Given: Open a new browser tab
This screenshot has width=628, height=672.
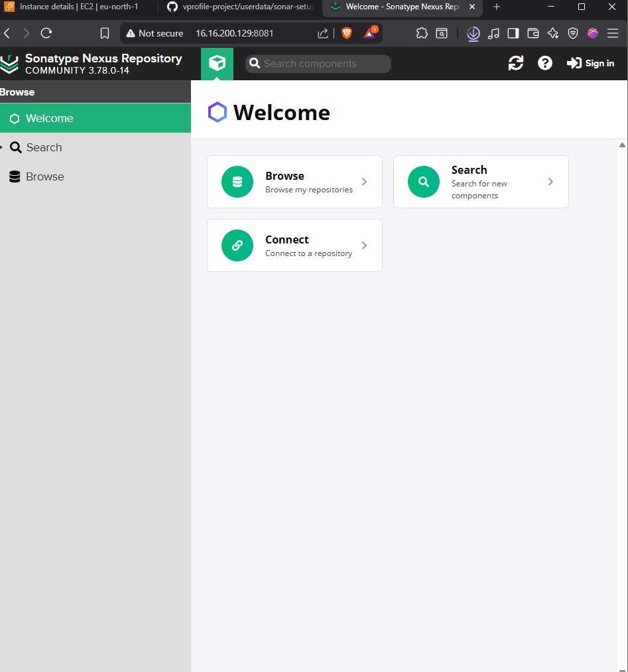Looking at the screenshot, I should click(x=497, y=7).
